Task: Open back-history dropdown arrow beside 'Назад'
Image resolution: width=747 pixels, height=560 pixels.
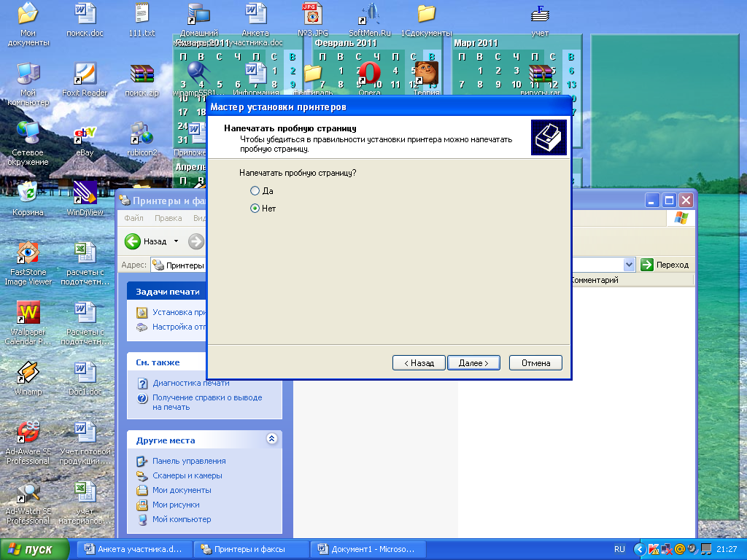Action: [176, 241]
